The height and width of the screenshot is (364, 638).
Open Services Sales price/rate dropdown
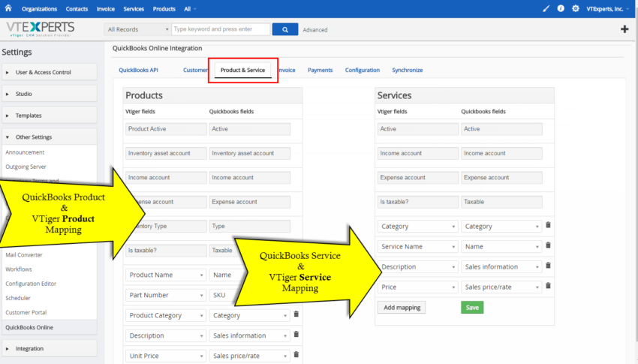[501, 287]
